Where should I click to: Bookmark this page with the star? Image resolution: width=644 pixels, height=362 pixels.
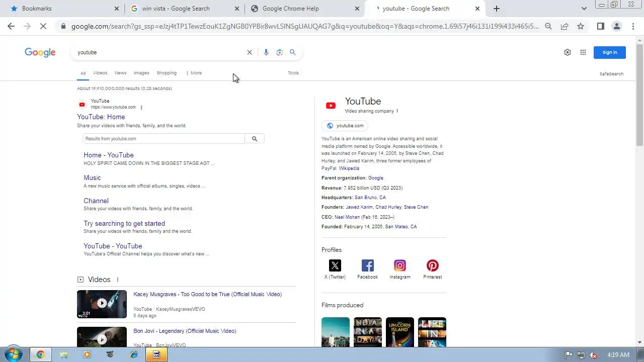pyautogui.click(x=581, y=26)
